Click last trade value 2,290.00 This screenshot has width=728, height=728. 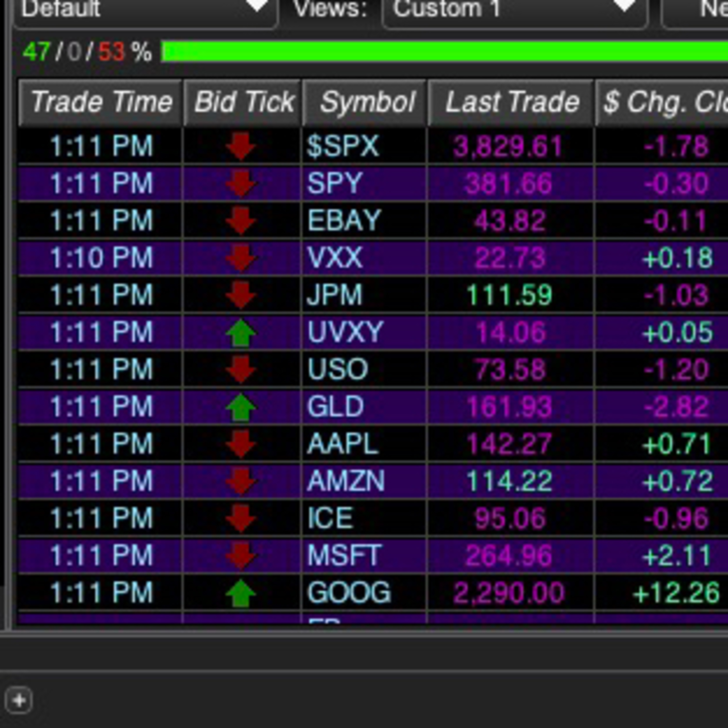(509, 593)
